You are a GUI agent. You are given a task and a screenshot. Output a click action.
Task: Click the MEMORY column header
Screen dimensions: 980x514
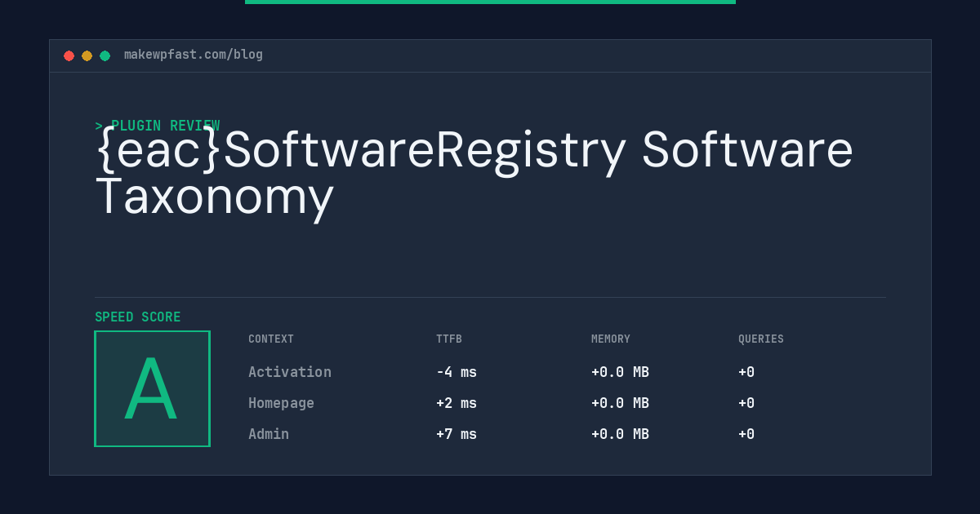coord(611,339)
